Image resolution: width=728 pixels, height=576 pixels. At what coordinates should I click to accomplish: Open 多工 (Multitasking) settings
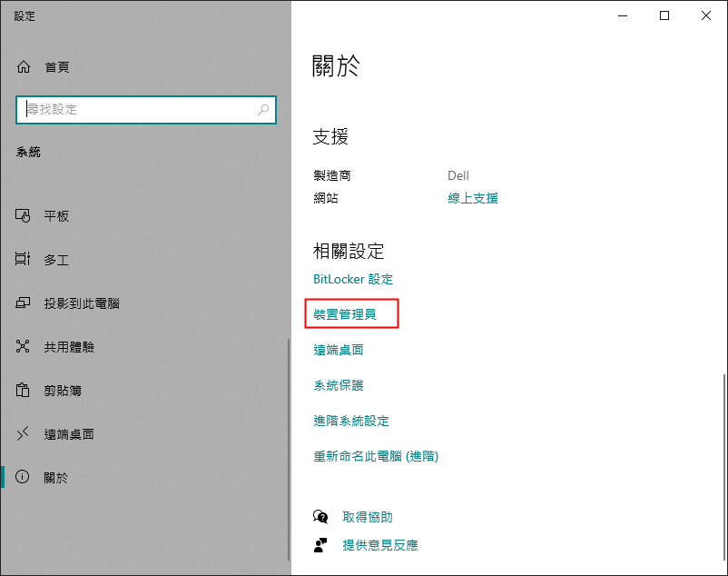tap(22, 260)
